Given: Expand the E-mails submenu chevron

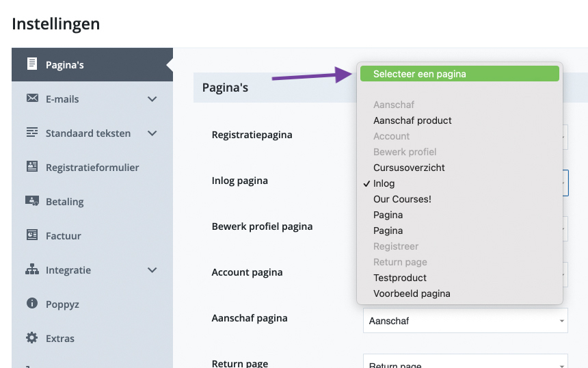Looking at the screenshot, I should (x=152, y=99).
